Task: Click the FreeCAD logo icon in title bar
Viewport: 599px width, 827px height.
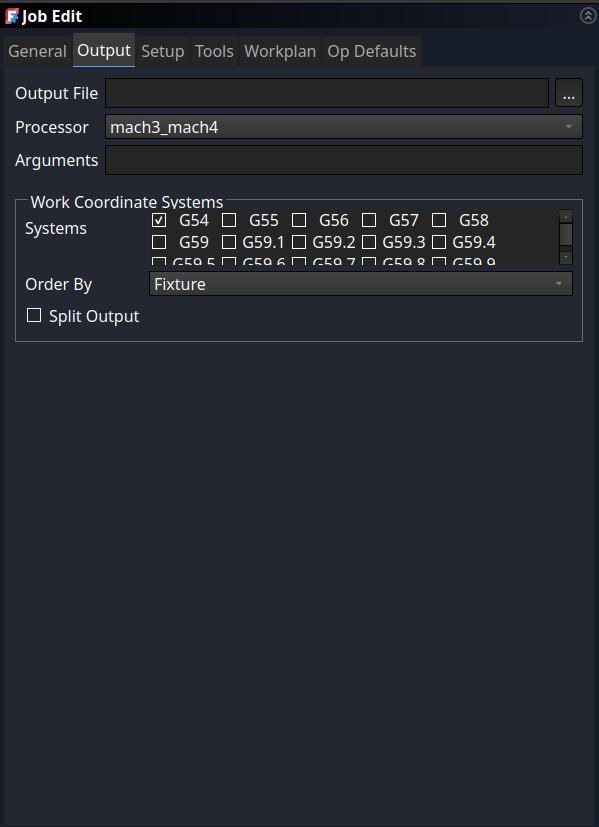Action: pyautogui.click(x=12, y=16)
